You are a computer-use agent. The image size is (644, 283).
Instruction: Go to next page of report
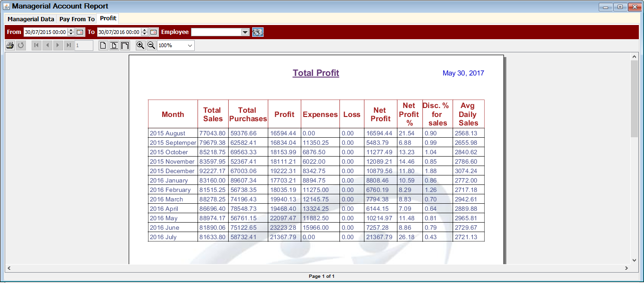58,45
